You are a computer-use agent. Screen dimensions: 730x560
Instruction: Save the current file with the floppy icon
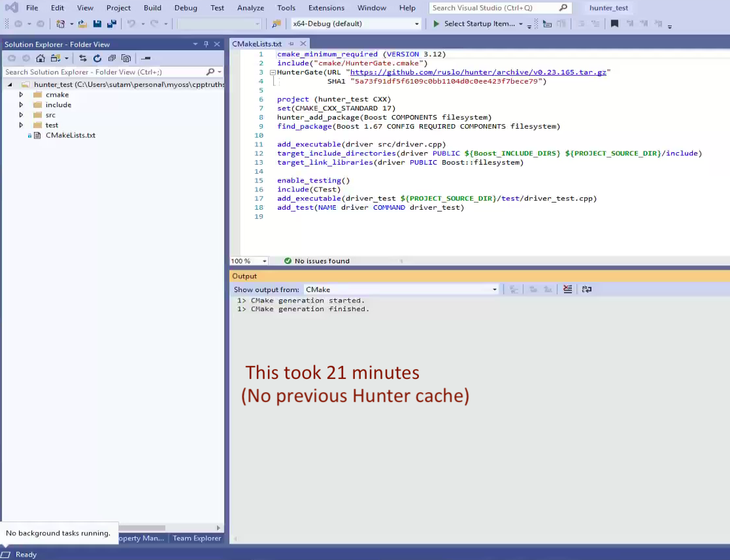click(97, 24)
